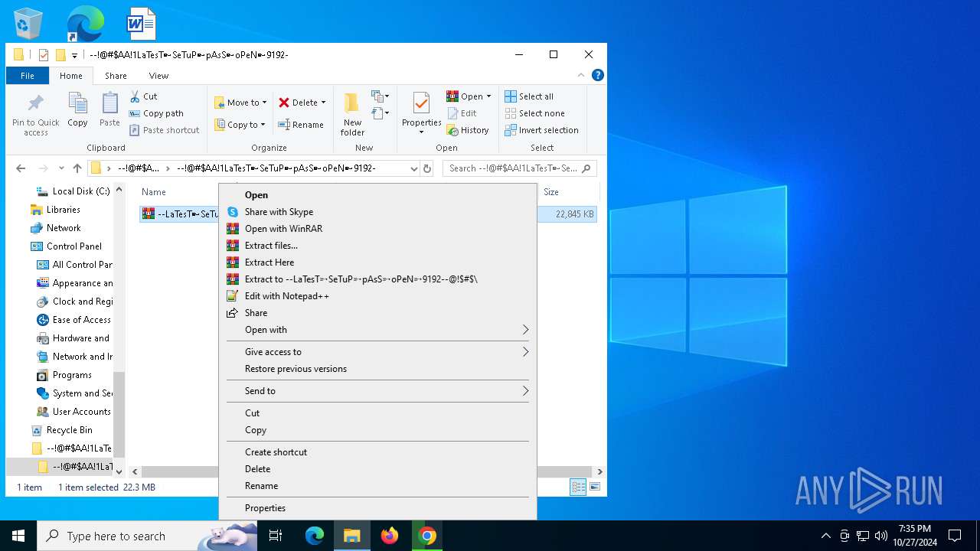Expand the Delete dropdown arrow
The width and height of the screenshot is (980, 551).
tap(323, 103)
